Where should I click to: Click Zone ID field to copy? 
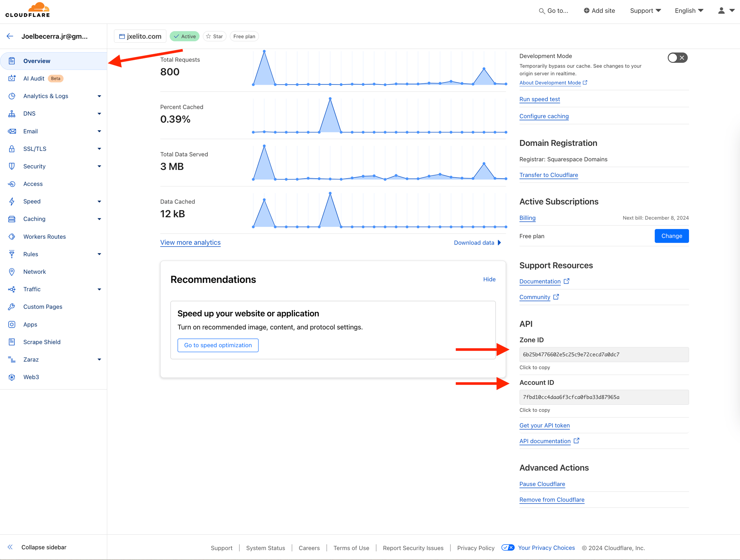(x=604, y=355)
